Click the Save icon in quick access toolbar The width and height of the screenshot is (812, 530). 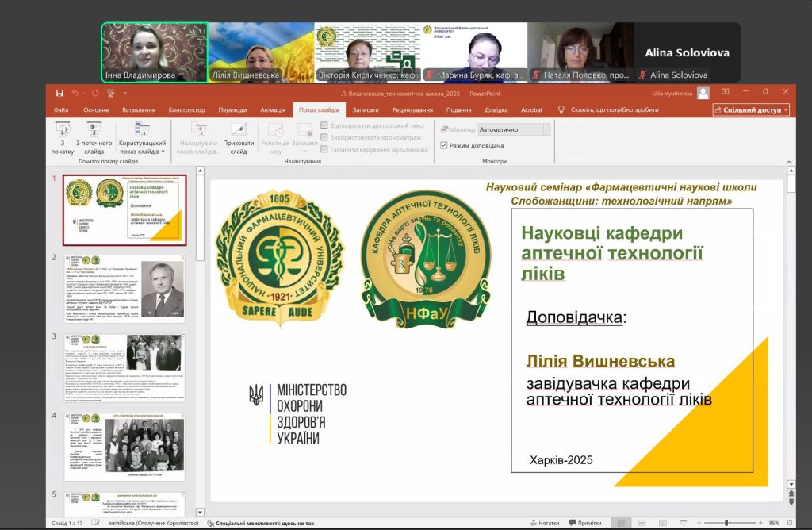pyautogui.click(x=59, y=94)
